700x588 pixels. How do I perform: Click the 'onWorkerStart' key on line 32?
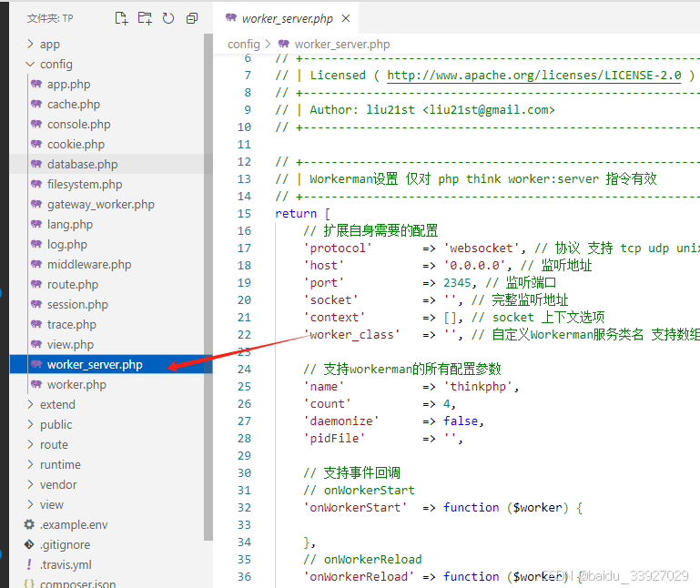click(x=355, y=507)
